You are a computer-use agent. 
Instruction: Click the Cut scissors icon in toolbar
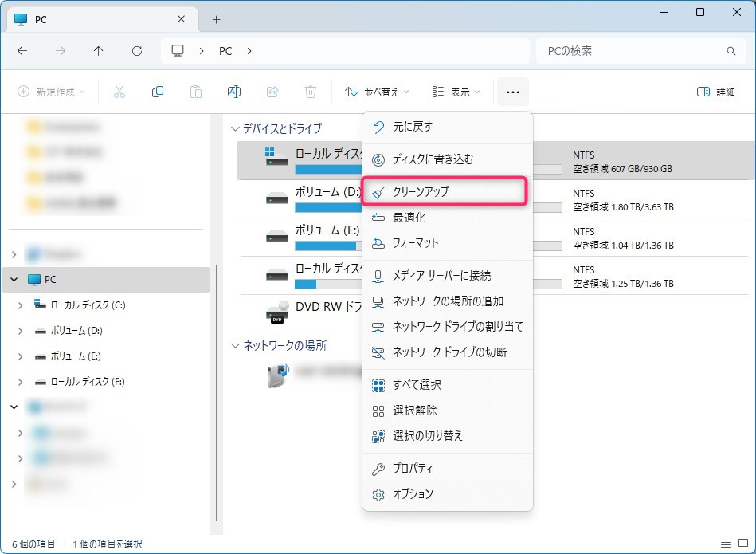point(119,92)
